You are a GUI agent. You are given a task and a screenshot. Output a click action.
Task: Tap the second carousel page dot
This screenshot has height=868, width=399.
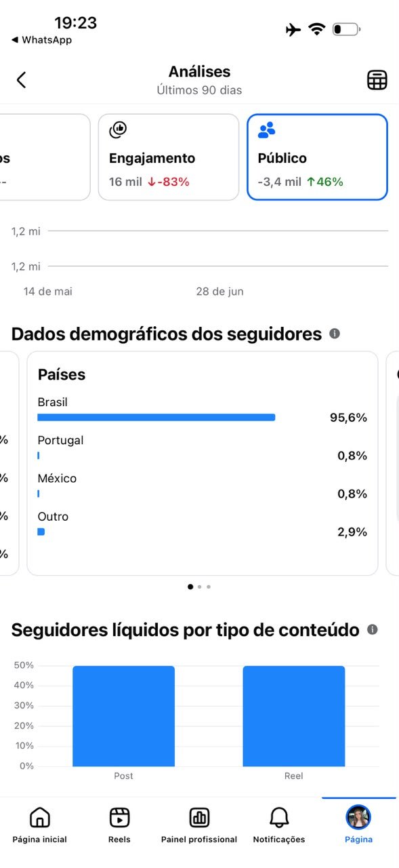199,587
